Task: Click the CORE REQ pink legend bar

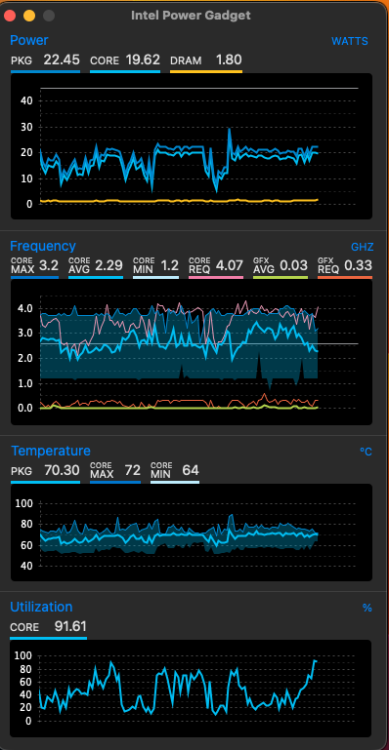Action: (216, 277)
